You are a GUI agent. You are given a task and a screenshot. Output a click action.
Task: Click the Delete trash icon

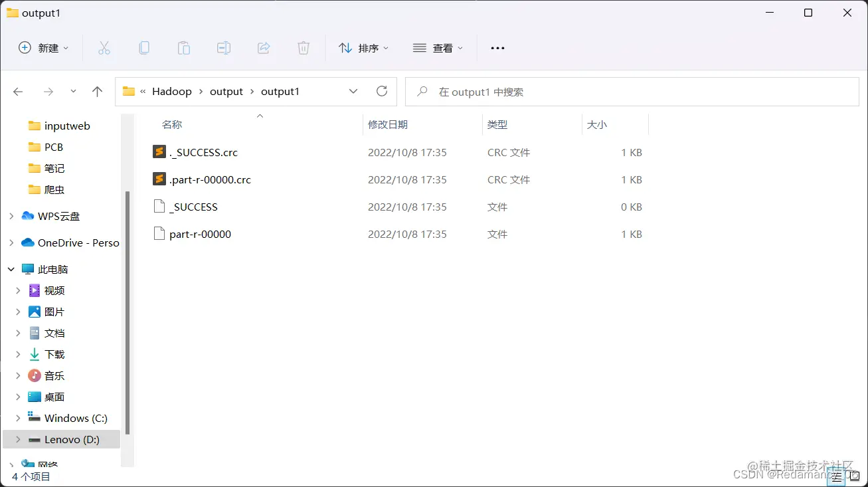tap(304, 47)
